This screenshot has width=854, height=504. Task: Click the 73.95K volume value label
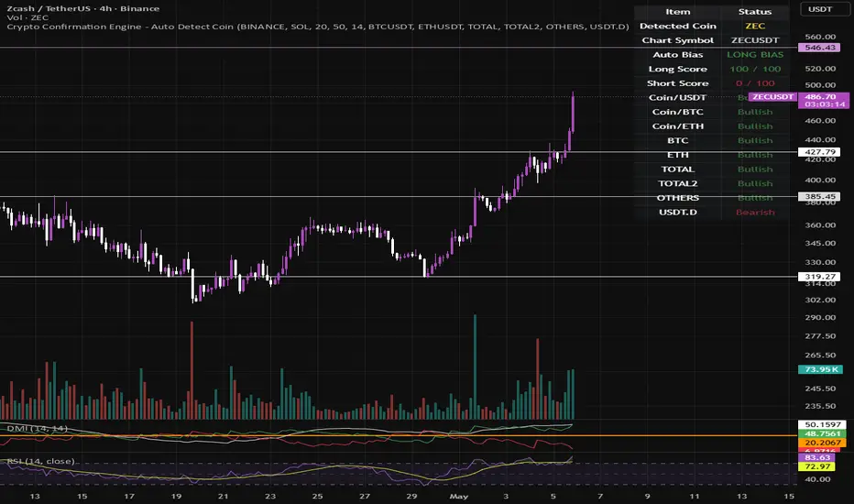click(820, 369)
